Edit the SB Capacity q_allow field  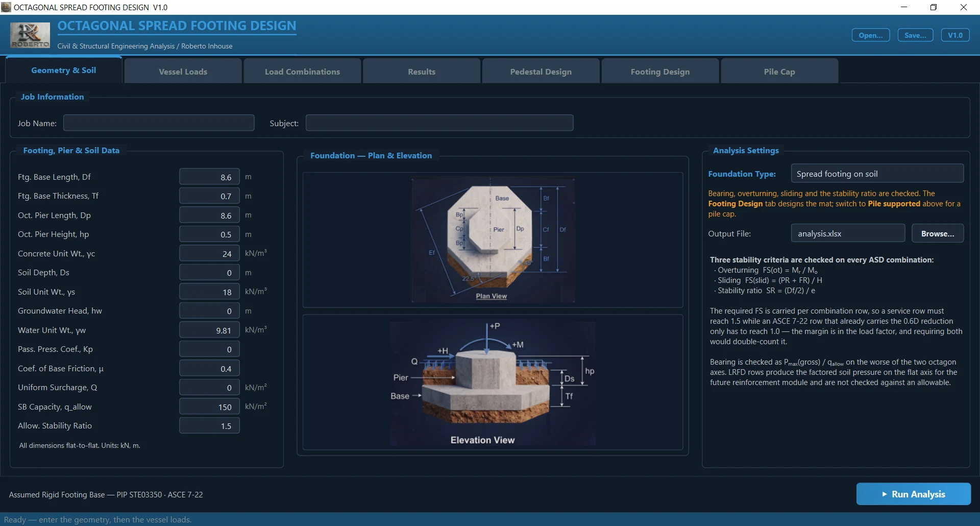tap(209, 407)
